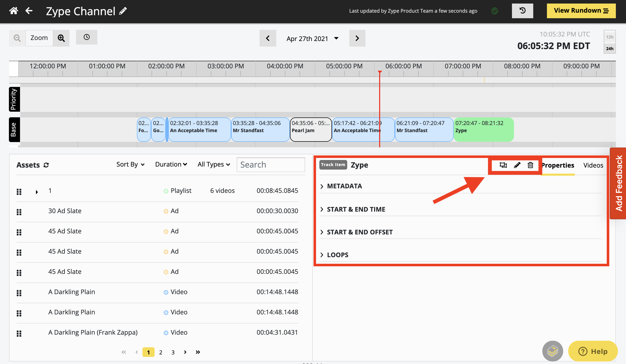The image size is (626, 364).
Task: Click the zoom out magnifier icon
Action: 17,38
